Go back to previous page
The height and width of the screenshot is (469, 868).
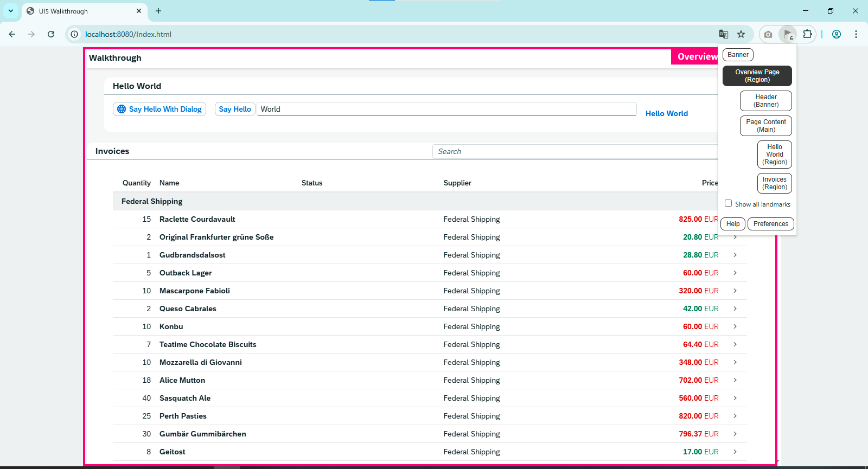coord(12,34)
